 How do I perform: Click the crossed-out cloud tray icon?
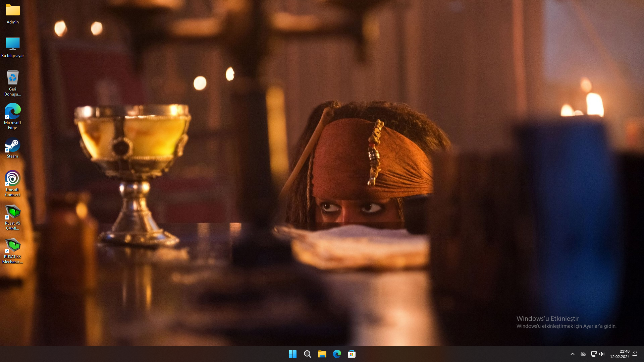point(583,354)
